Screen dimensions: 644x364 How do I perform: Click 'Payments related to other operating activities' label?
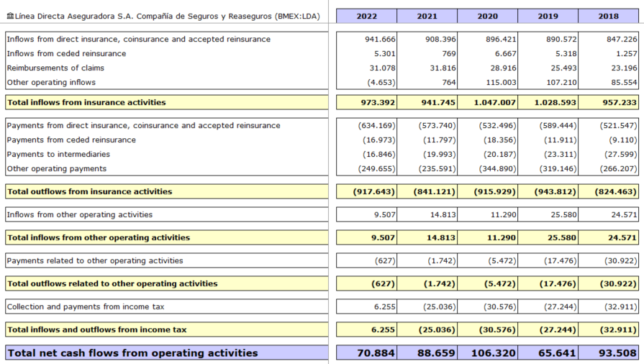pos(95,260)
